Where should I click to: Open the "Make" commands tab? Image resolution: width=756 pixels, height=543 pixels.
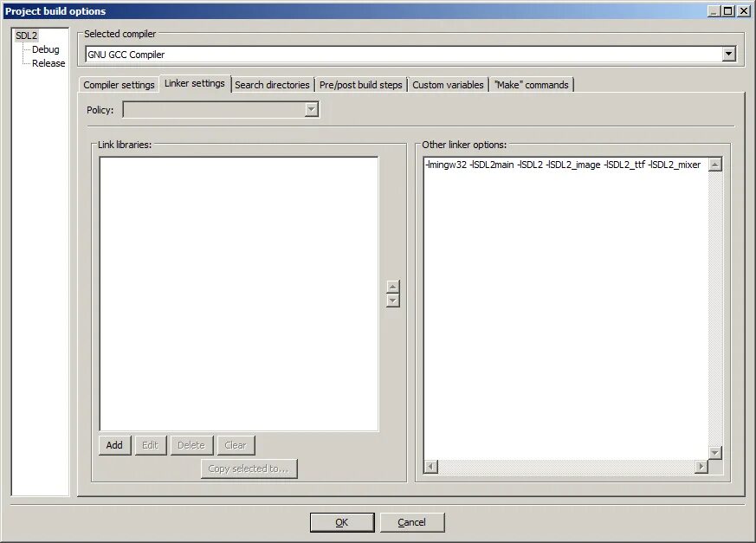[x=532, y=85]
